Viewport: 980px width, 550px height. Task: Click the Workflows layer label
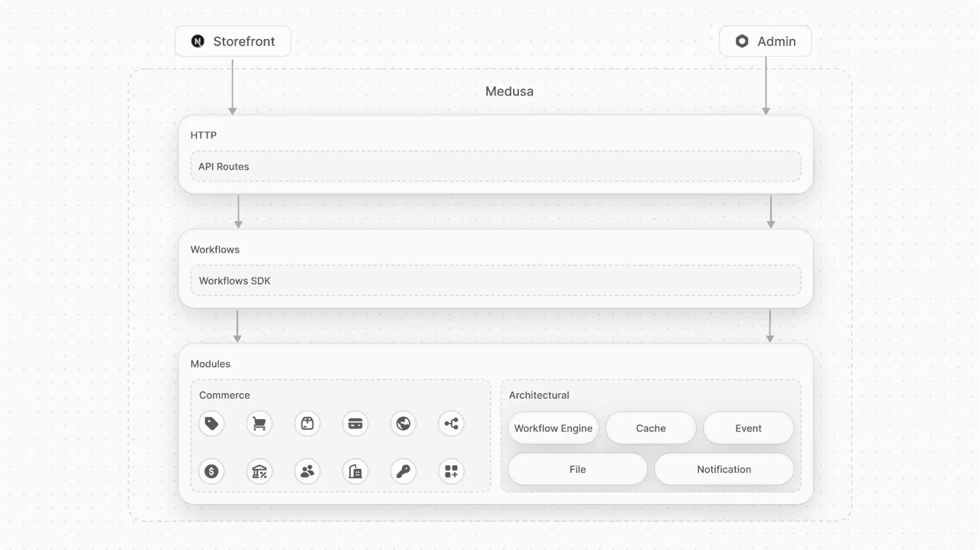[x=215, y=249]
